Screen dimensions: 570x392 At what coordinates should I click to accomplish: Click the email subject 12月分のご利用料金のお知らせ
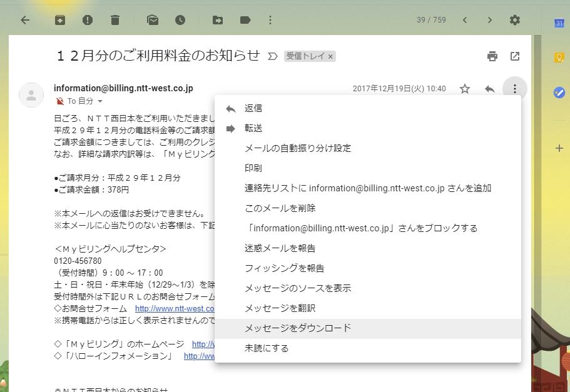coord(158,56)
